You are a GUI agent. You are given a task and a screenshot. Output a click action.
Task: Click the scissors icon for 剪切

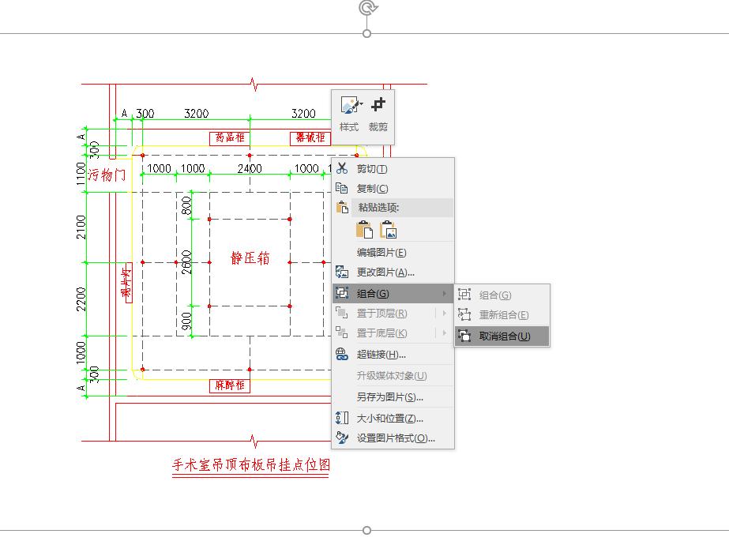pyautogui.click(x=342, y=168)
